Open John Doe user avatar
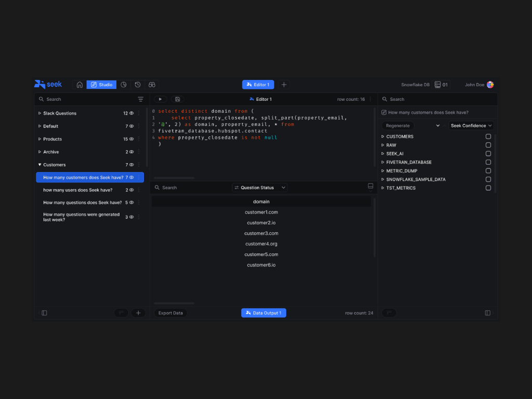 pyautogui.click(x=490, y=85)
